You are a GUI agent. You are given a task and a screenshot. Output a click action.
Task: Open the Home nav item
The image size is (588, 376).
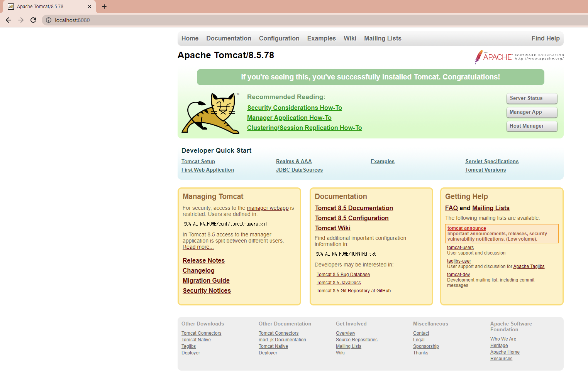tap(190, 38)
